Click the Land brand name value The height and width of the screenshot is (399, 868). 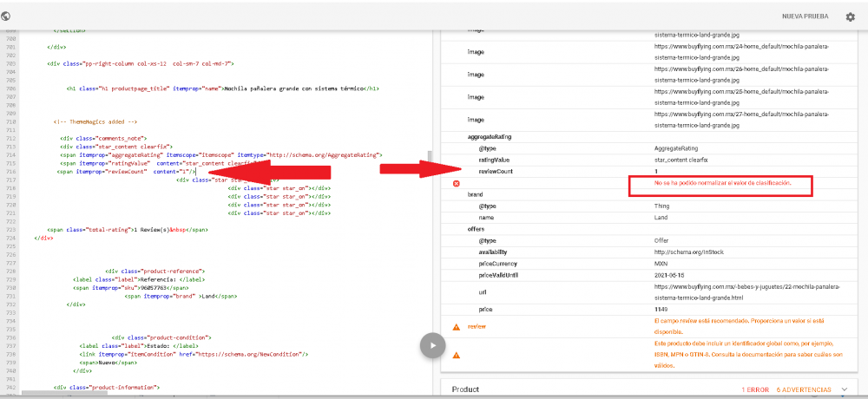point(661,218)
